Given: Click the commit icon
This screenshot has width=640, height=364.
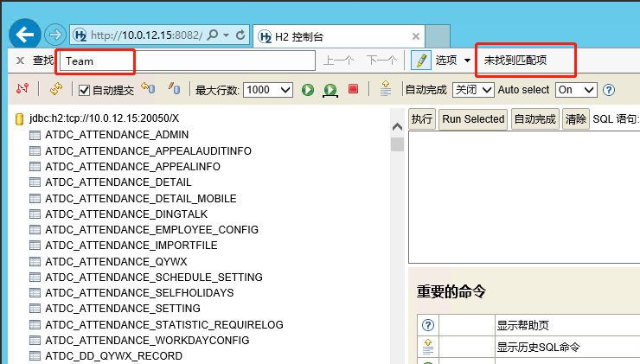Looking at the screenshot, I should (175, 87).
